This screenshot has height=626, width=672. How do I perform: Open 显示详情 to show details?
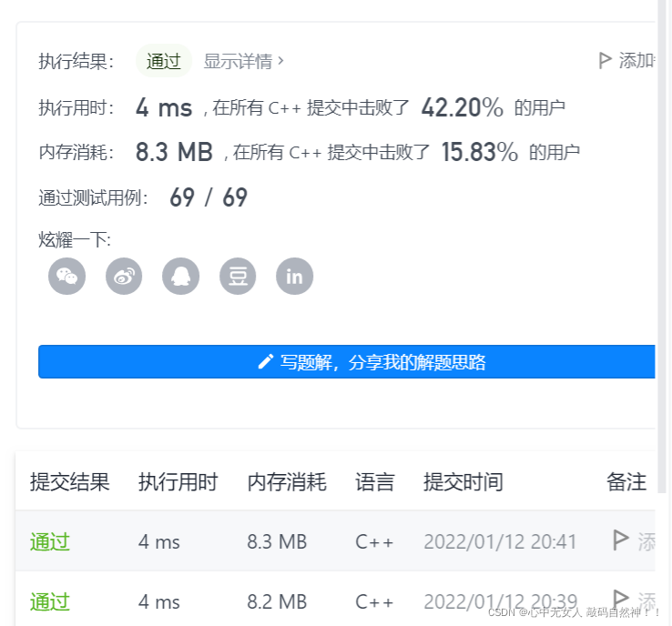tap(243, 61)
